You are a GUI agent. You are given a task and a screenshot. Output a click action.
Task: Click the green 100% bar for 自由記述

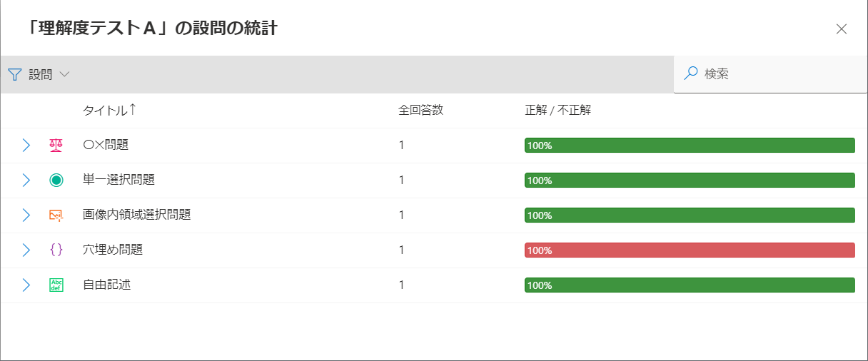pos(690,285)
